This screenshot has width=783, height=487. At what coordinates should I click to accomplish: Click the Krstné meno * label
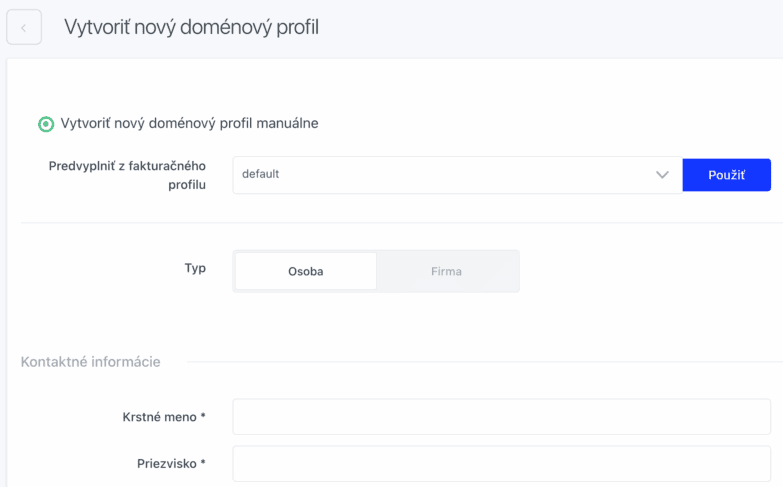point(164,417)
